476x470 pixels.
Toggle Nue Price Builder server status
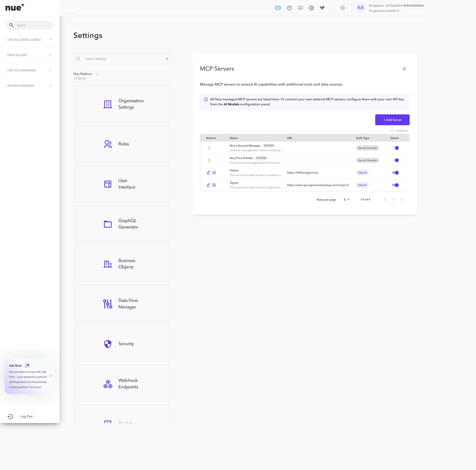click(395, 160)
